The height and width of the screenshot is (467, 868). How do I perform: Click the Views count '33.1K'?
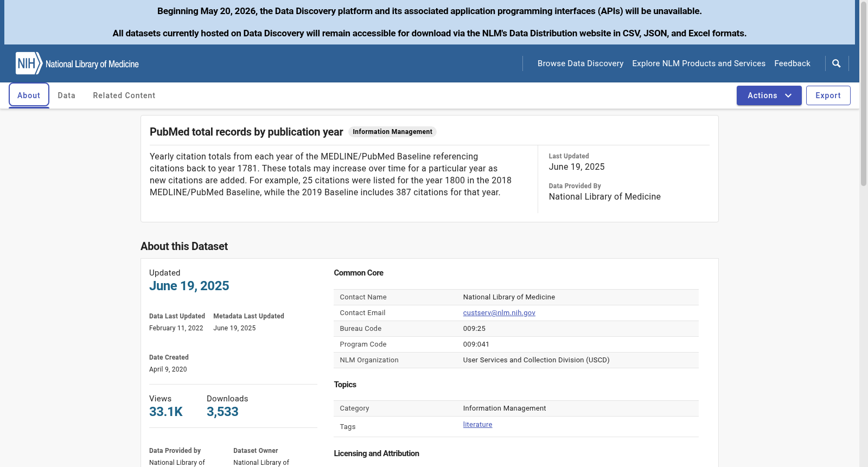click(166, 412)
